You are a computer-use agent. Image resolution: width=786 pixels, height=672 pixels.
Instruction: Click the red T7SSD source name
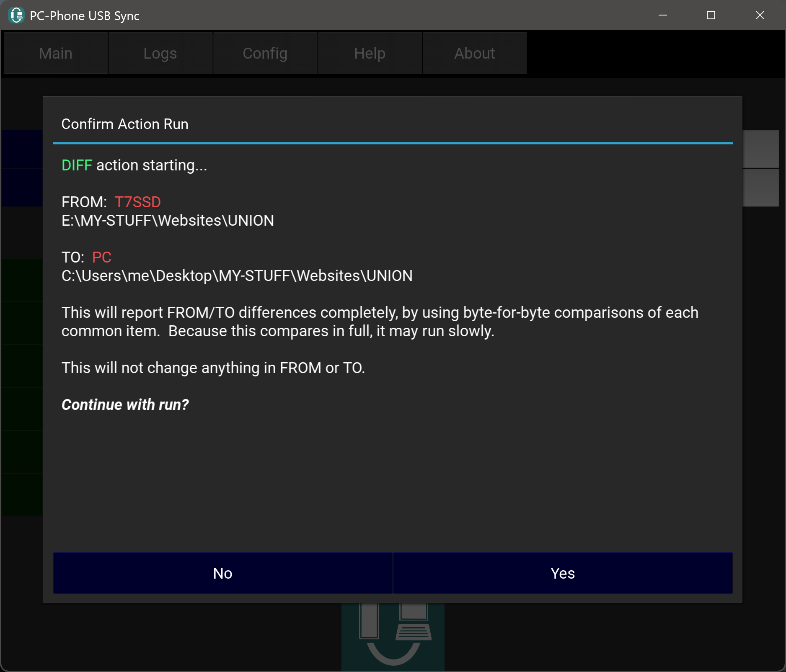[x=137, y=202]
